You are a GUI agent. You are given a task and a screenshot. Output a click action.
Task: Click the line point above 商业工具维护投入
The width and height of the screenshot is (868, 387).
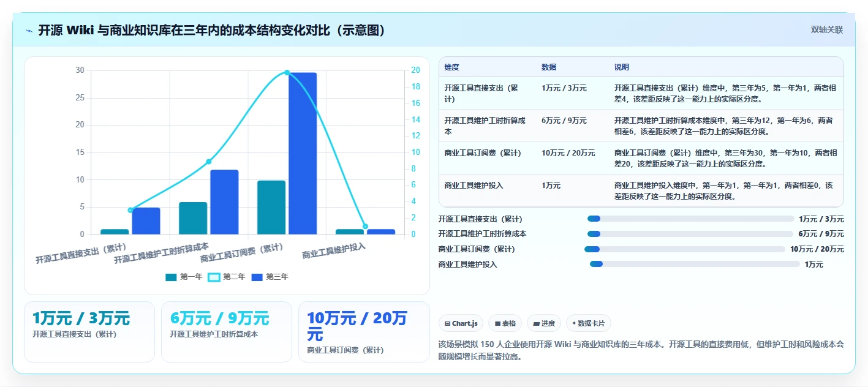[365, 227]
